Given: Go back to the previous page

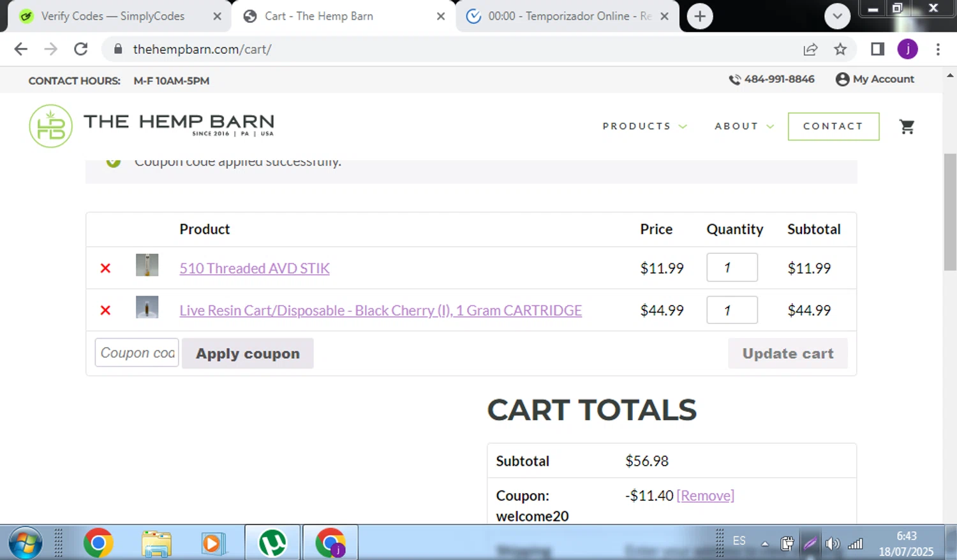Looking at the screenshot, I should coord(21,49).
